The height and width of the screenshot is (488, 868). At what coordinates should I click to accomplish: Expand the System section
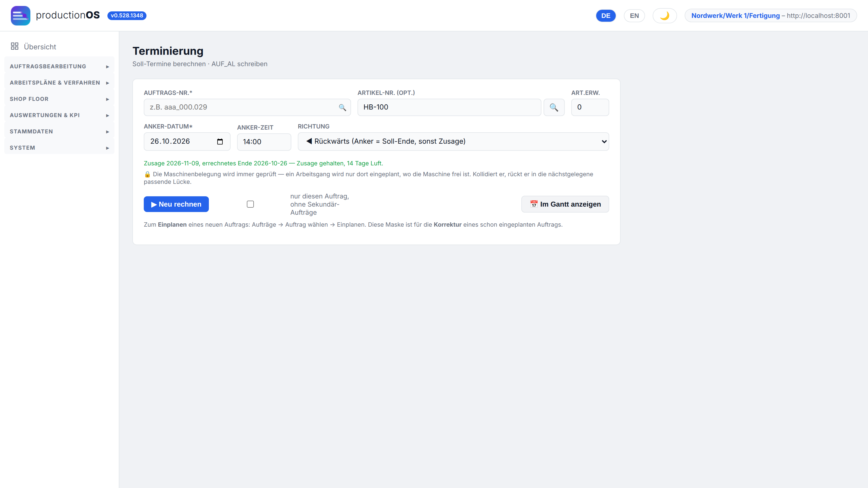pos(59,148)
